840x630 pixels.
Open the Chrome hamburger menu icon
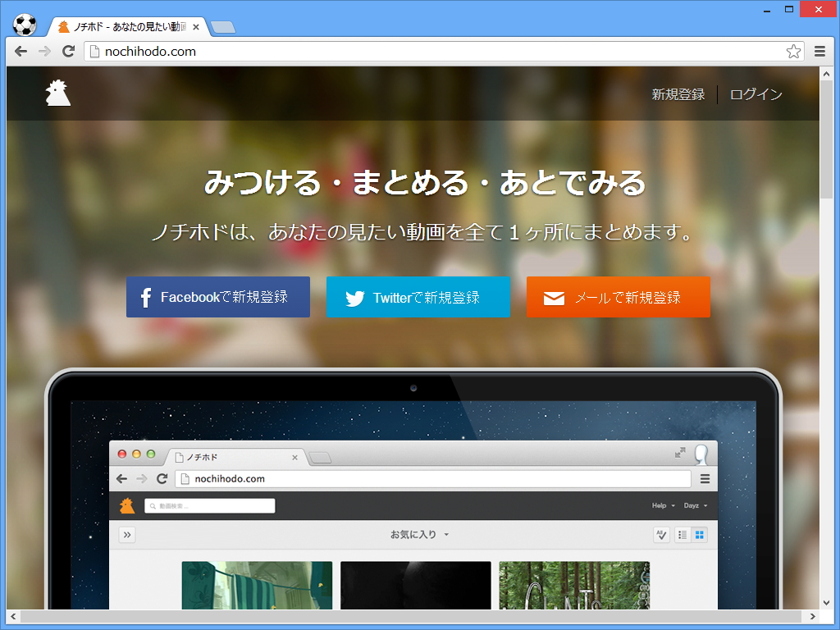pos(820,51)
